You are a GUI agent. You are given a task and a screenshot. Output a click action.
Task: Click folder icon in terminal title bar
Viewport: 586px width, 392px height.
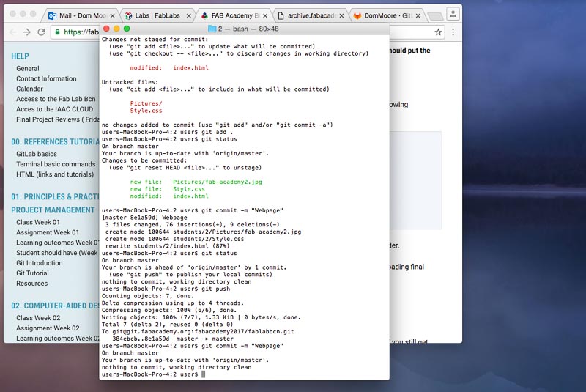click(212, 29)
